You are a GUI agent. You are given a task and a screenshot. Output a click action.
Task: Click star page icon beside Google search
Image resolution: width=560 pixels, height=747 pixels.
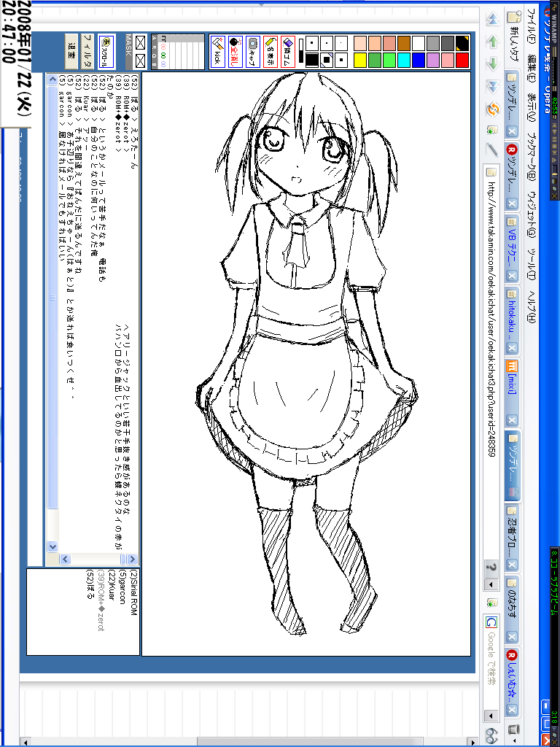pyautogui.click(x=492, y=603)
